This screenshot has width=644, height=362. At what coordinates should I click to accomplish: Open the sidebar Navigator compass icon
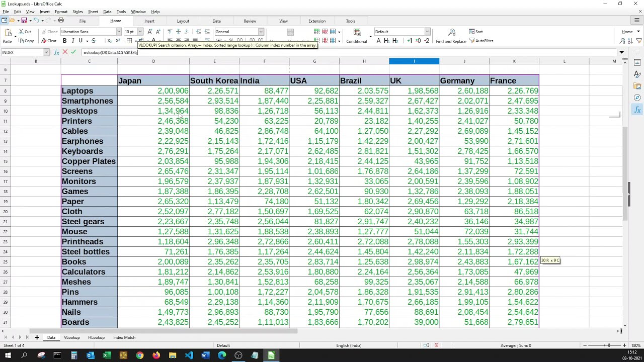pyautogui.click(x=637, y=98)
